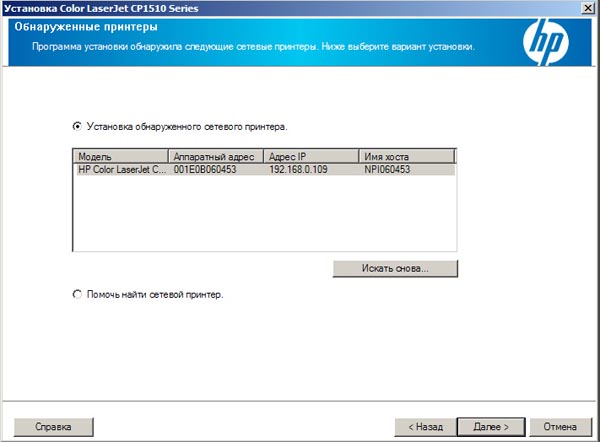Select 'Помочь найти сетевой принтер' radio button
Screen dimensions: 600x442
pos(77,294)
